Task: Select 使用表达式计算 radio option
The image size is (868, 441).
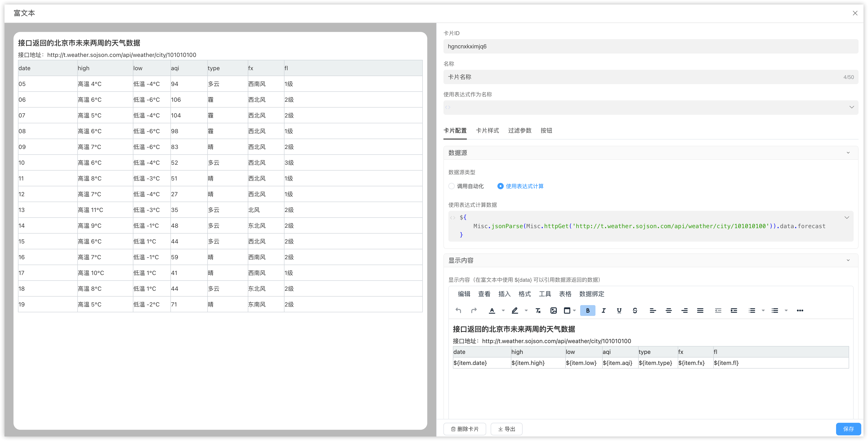Action: pos(500,186)
